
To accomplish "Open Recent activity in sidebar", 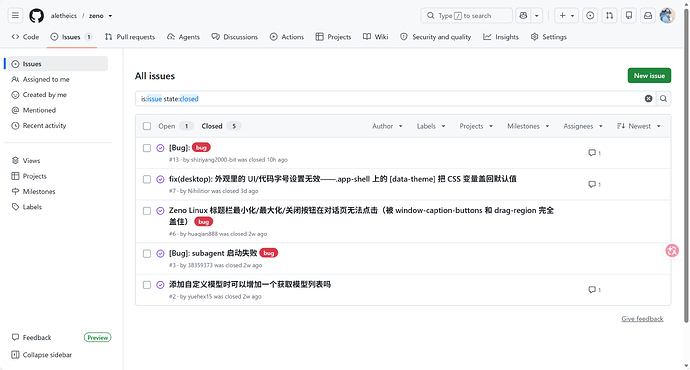I will pos(58,125).
